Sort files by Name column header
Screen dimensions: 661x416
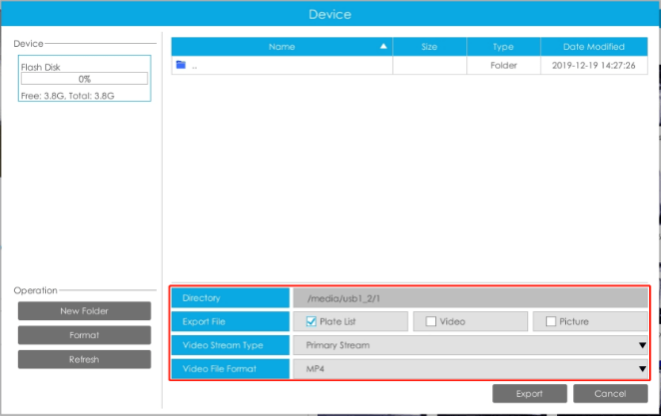282,46
